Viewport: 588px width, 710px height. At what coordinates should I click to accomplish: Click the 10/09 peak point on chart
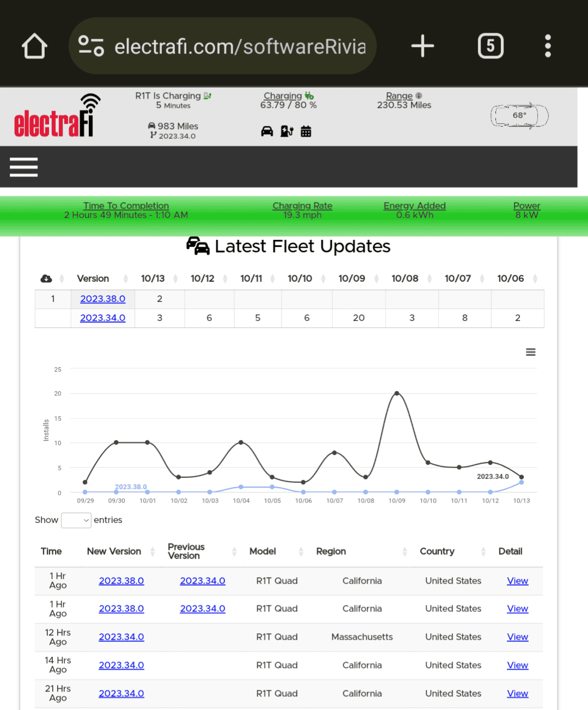tap(397, 393)
